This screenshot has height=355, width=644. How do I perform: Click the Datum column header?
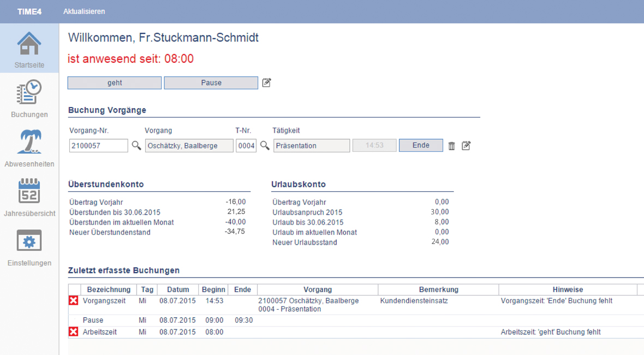pyautogui.click(x=178, y=289)
